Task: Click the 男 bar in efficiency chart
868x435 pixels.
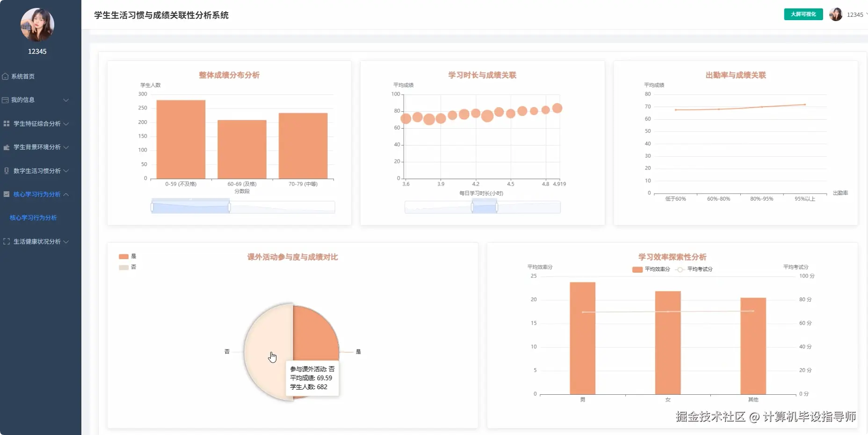Action: tap(583, 338)
